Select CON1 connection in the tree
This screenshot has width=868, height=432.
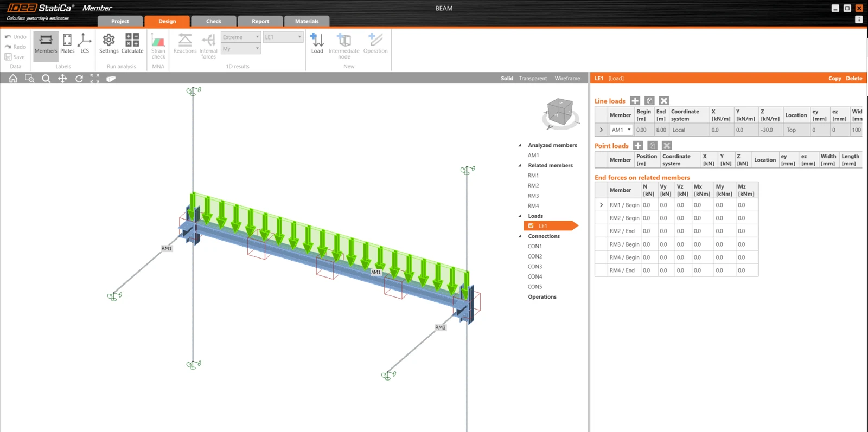[535, 247]
